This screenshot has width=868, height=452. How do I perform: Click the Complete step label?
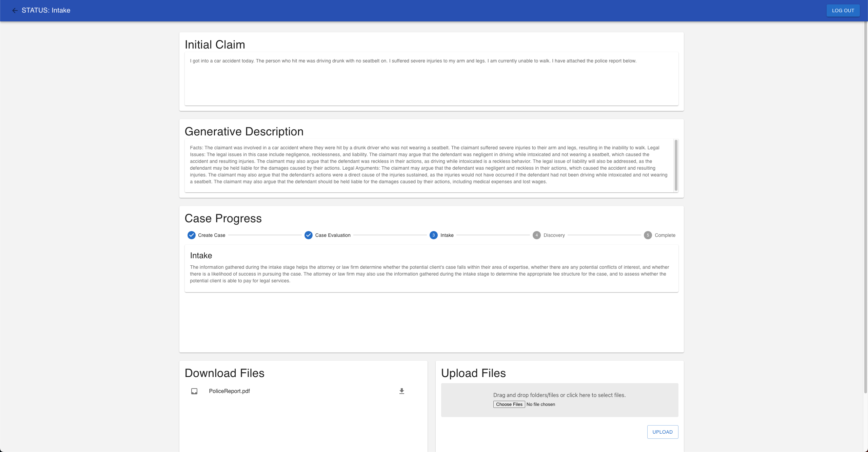pos(665,235)
